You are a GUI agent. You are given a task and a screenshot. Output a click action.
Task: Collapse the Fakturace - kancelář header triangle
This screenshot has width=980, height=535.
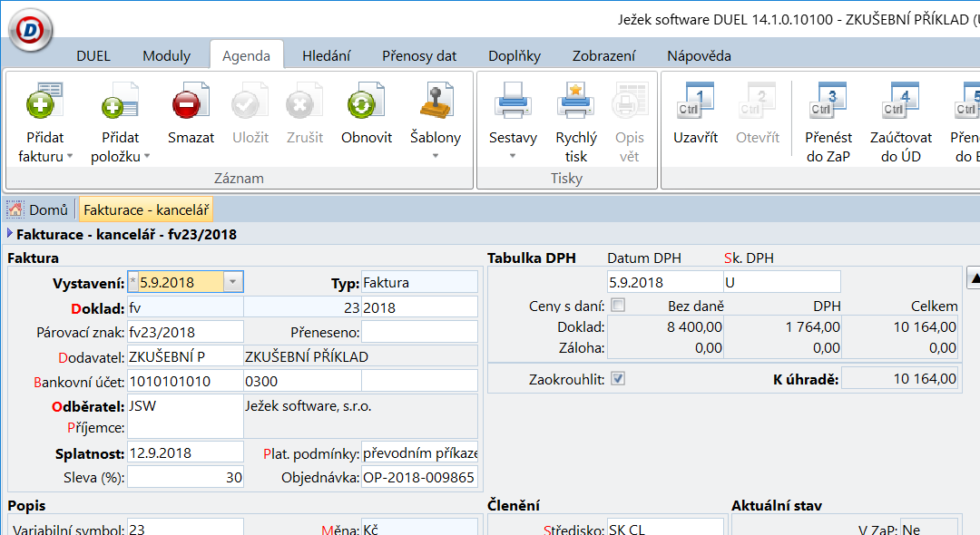click(x=9, y=233)
